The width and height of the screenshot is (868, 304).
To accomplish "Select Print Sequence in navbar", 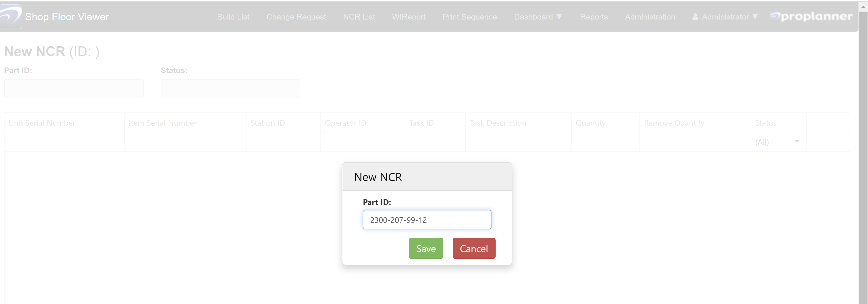I will (469, 17).
